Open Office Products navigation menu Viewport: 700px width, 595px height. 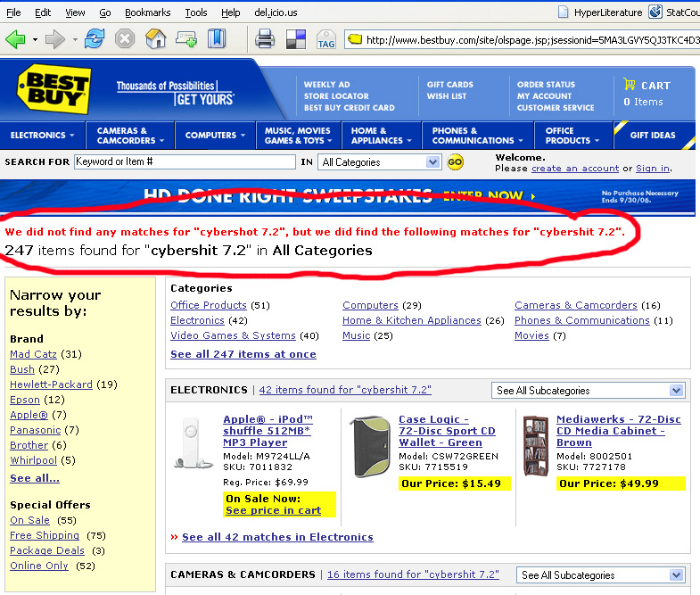572,136
